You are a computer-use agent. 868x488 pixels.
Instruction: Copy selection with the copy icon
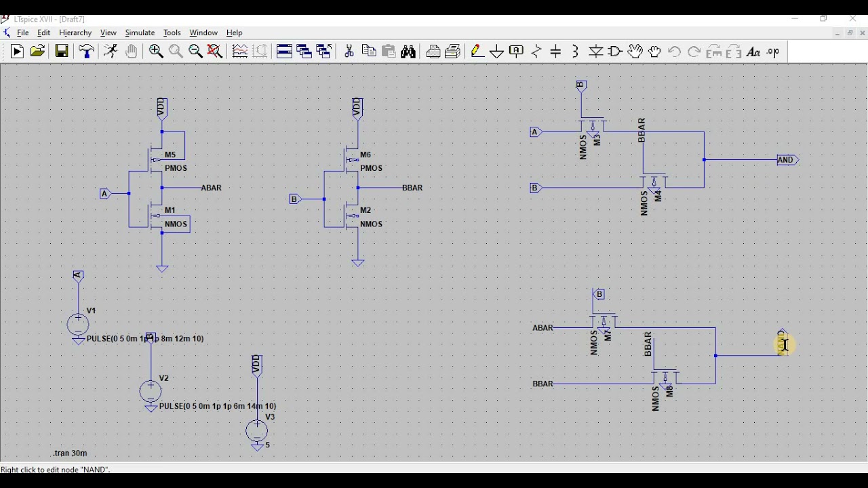tap(370, 52)
